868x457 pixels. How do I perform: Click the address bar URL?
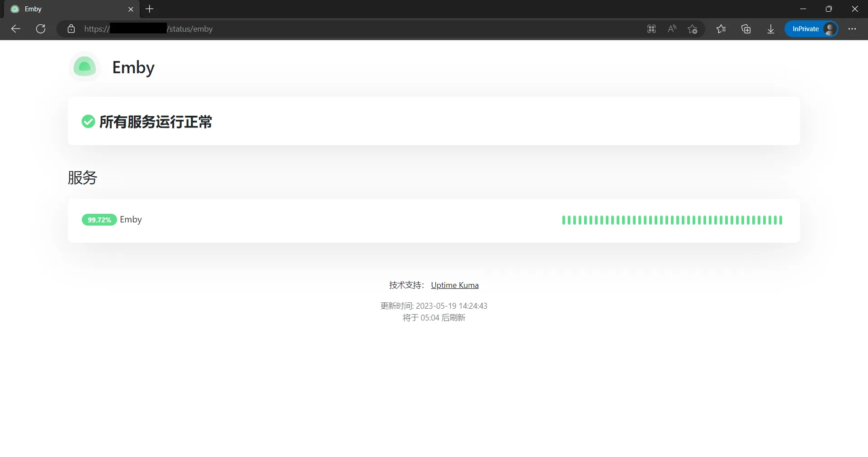coord(148,29)
